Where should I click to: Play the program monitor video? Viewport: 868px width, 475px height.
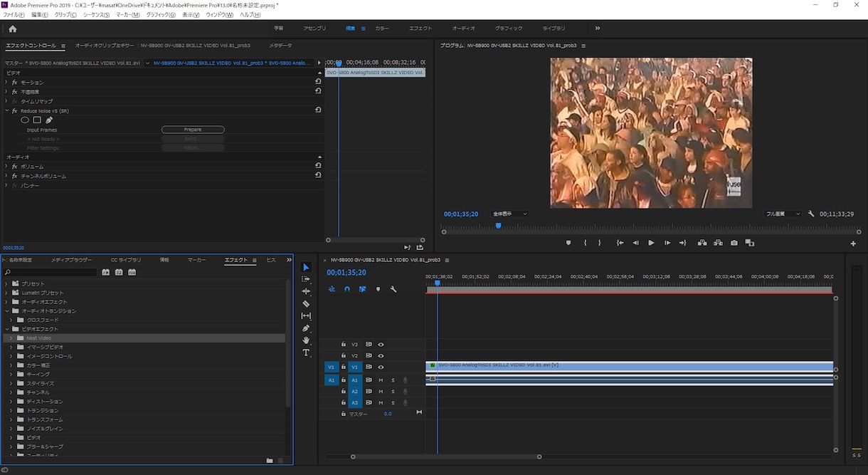tap(651, 243)
